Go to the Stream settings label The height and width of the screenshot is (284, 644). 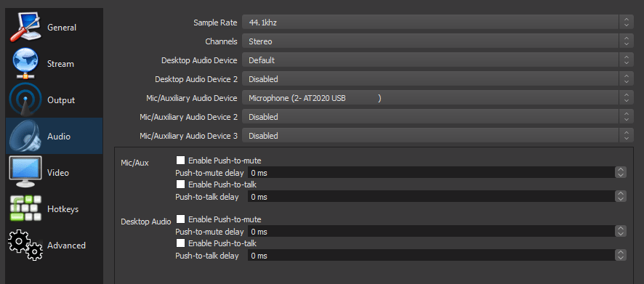(60, 64)
